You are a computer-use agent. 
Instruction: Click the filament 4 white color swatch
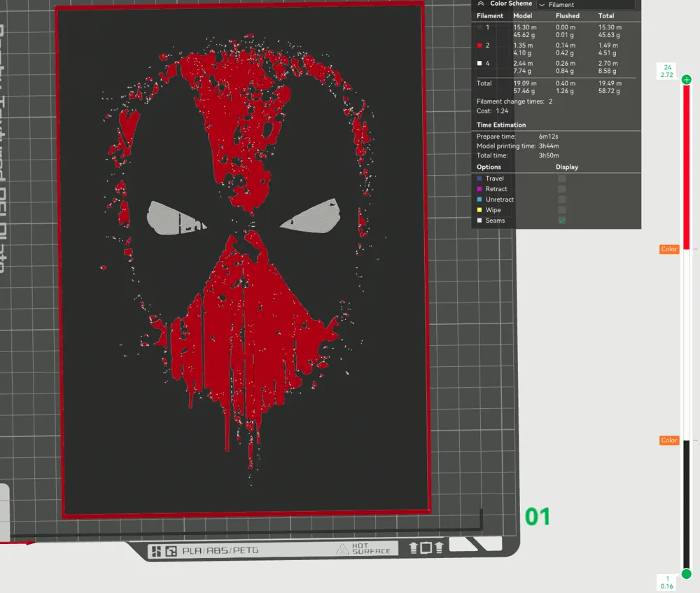479,64
